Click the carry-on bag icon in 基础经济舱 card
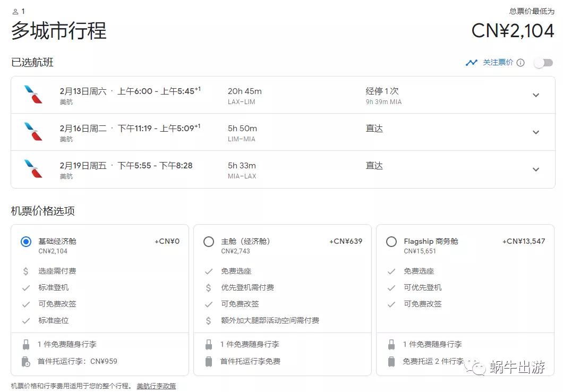The height and width of the screenshot is (392, 563). point(25,344)
